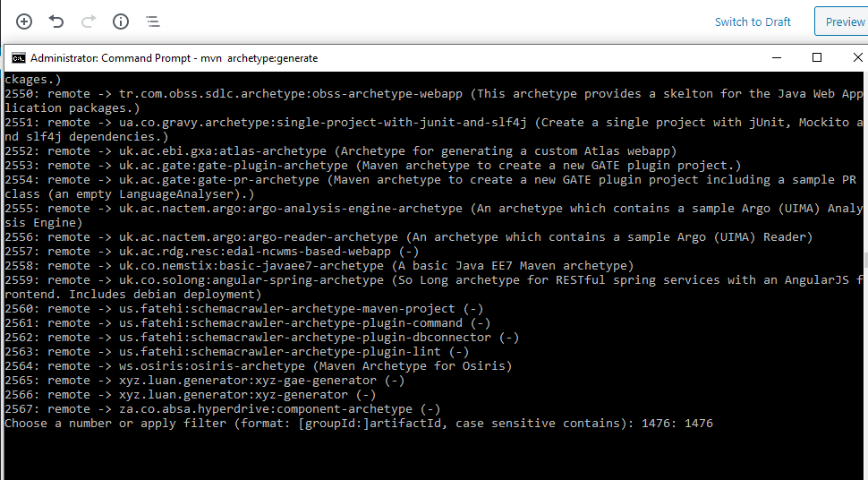Viewport: 868px width, 480px height.
Task: Redo the editor change
Action: click(x=89, y=21)
